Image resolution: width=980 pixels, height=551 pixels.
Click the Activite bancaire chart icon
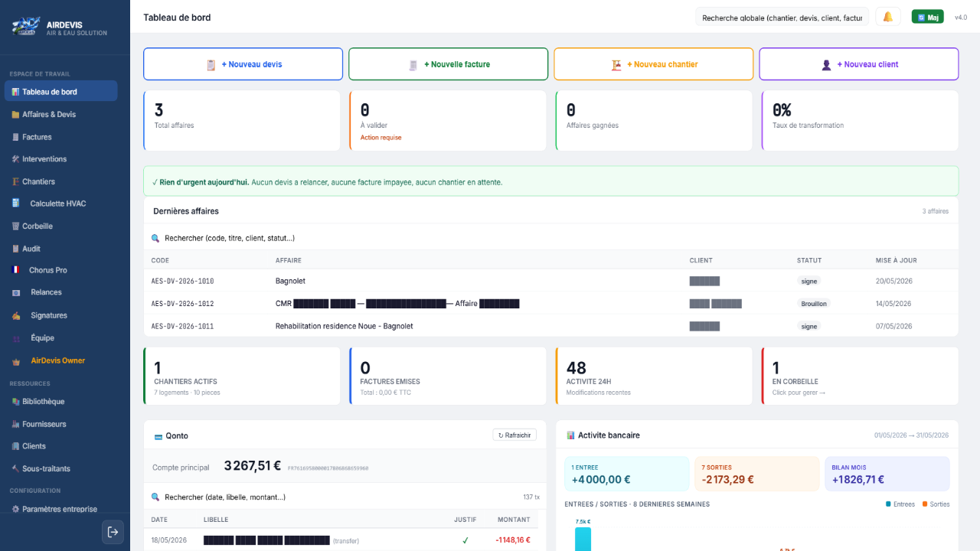(x=570, y=435)
